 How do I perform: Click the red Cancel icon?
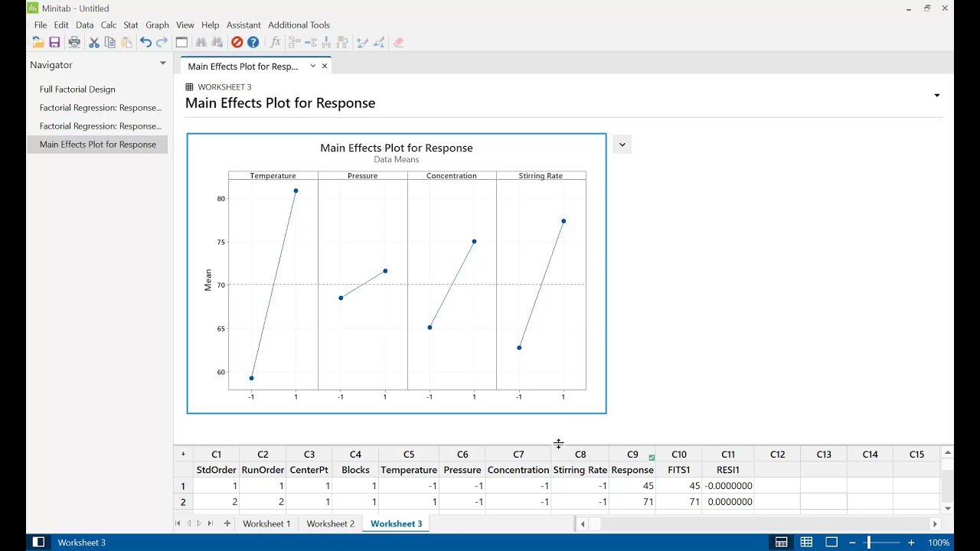pyautogui.click(x=237, y=43)
